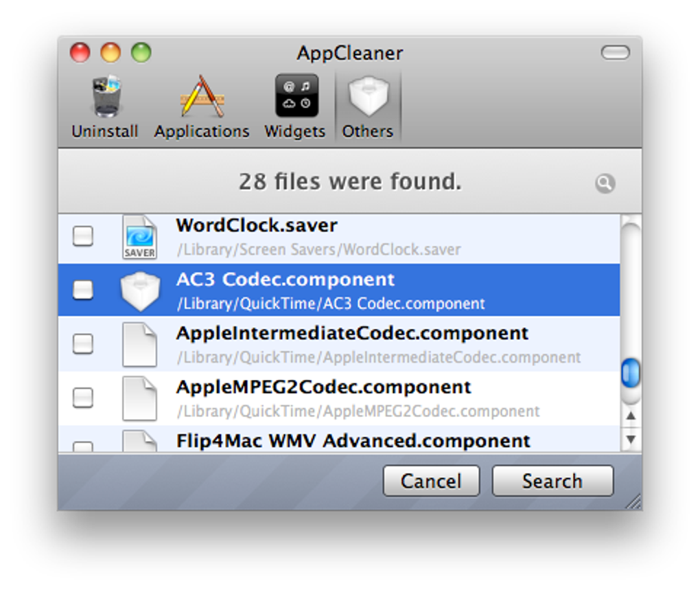The image size is (700, 590).
Task: Click the blue scrollbar thumb
Action: click(631, 373)
